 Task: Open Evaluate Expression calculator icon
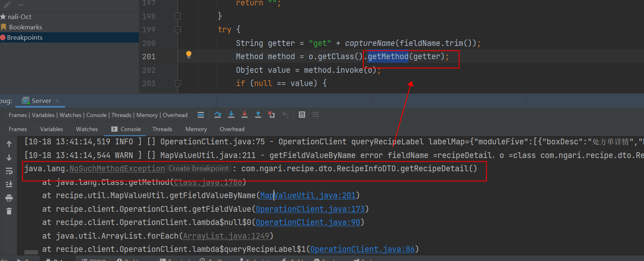pos(302,115)
